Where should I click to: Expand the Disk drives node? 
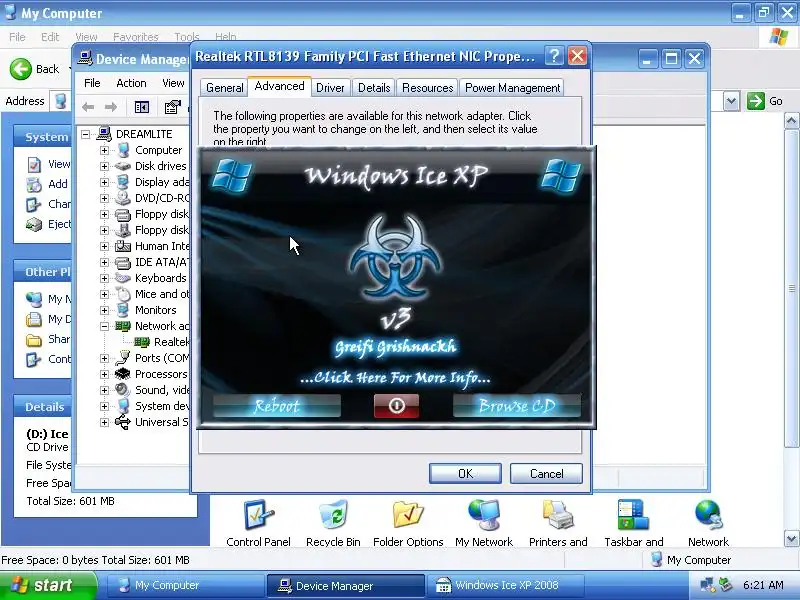click(104, 166)
